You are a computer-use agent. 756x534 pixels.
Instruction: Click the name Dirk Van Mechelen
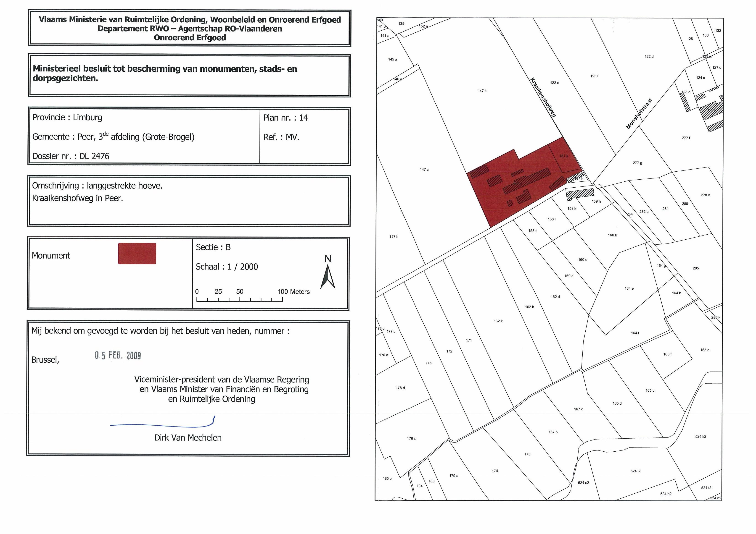[188, 438]
